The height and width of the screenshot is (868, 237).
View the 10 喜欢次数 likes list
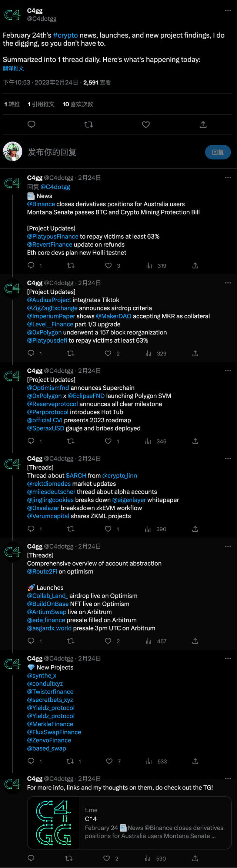pyautogui.click(x=78, y=104)
